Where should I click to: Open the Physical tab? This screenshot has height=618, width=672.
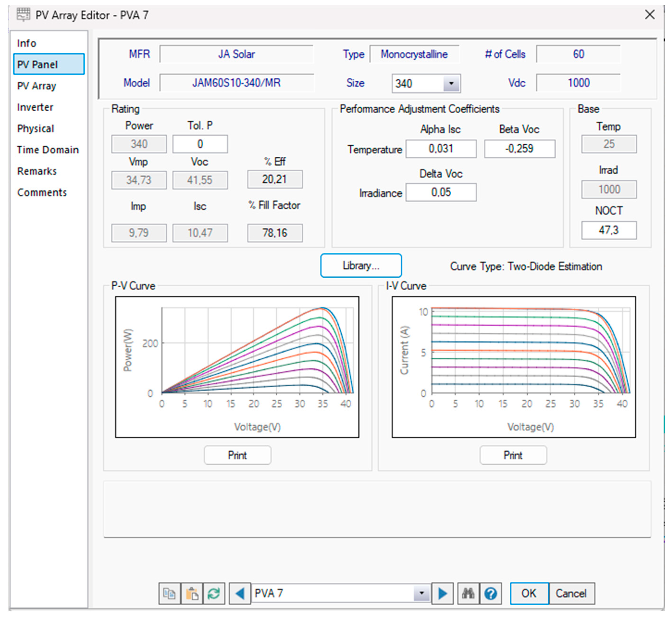point(36,129)
